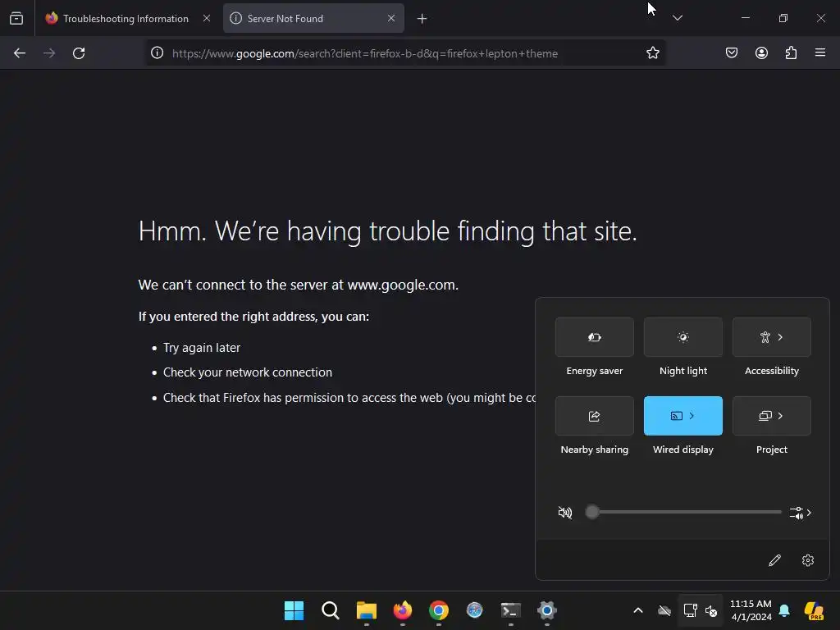840x630 pixels.
Task: Open Extensions puzzle icon
Action: tap(791, 53)
